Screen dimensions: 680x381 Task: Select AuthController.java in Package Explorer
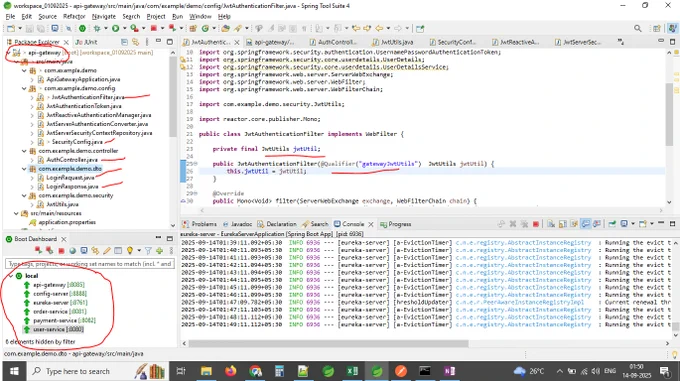point(72,160)
